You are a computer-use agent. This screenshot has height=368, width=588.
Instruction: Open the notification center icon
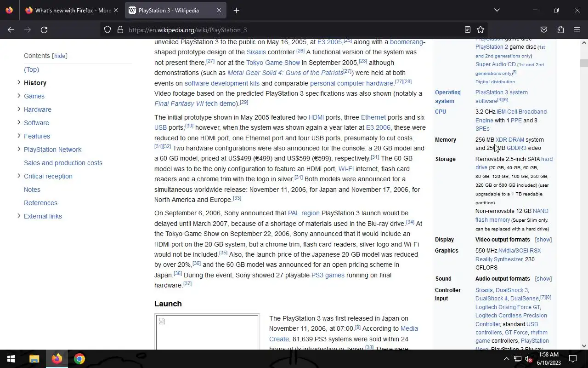(x=573, y=359)
